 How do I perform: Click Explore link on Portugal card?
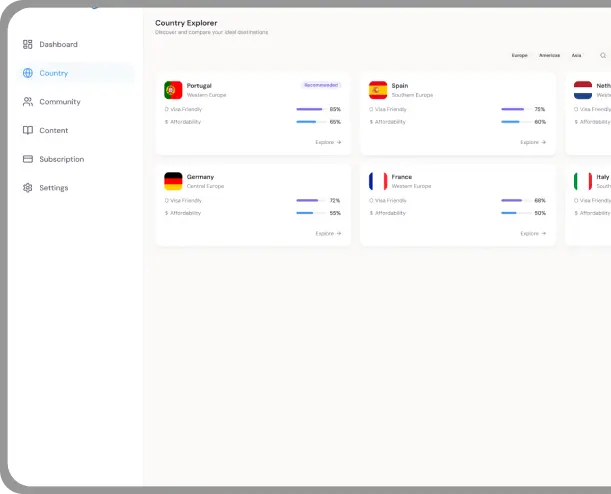pyautogui.click(x=328, y=142)
